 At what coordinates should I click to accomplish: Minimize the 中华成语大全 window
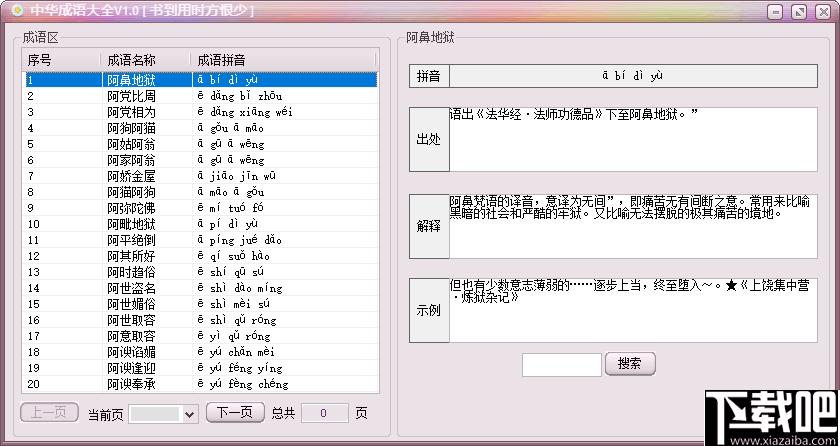pos(775,12)
